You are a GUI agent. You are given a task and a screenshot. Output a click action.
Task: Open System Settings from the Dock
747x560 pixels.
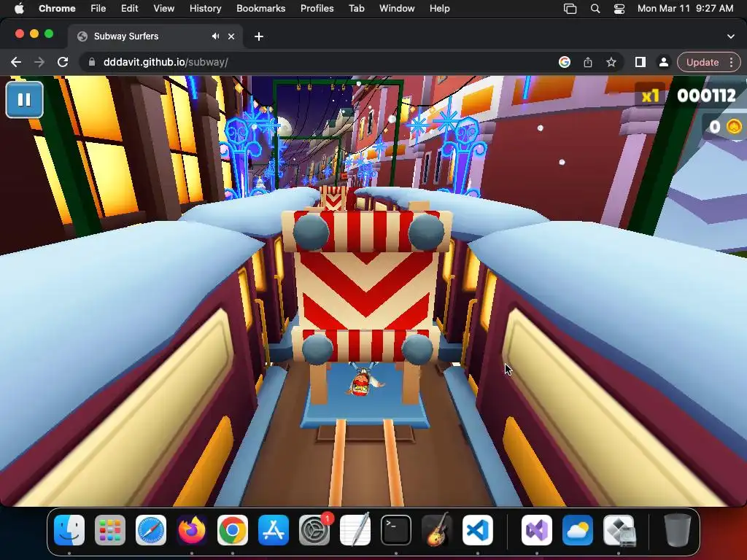[314, 530]
